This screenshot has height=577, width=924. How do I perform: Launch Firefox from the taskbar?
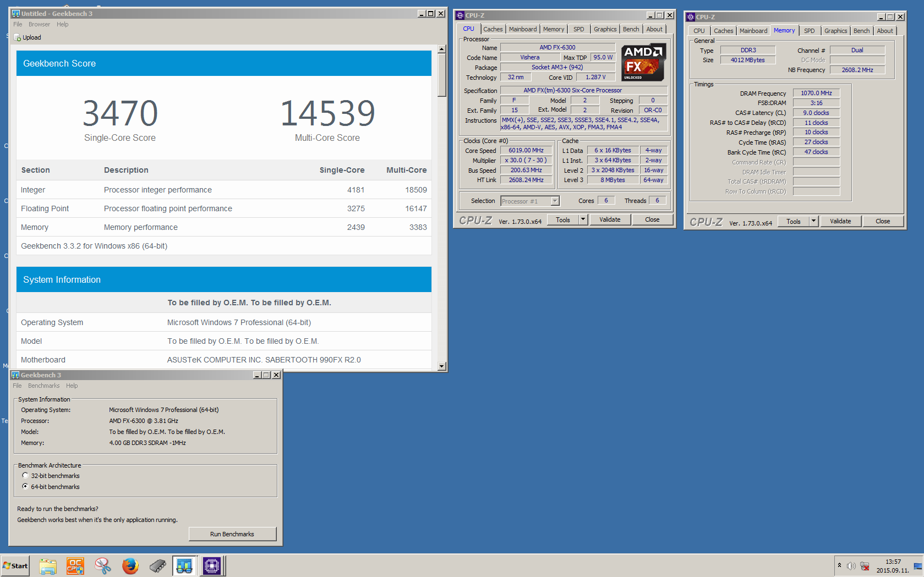click(x=130, y=565)
